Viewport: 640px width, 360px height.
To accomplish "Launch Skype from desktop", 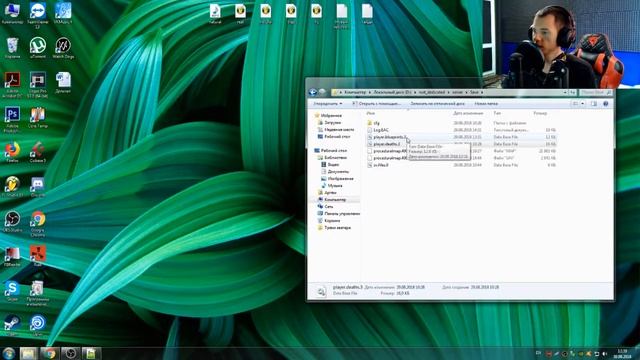I will (x=12, y=291).
